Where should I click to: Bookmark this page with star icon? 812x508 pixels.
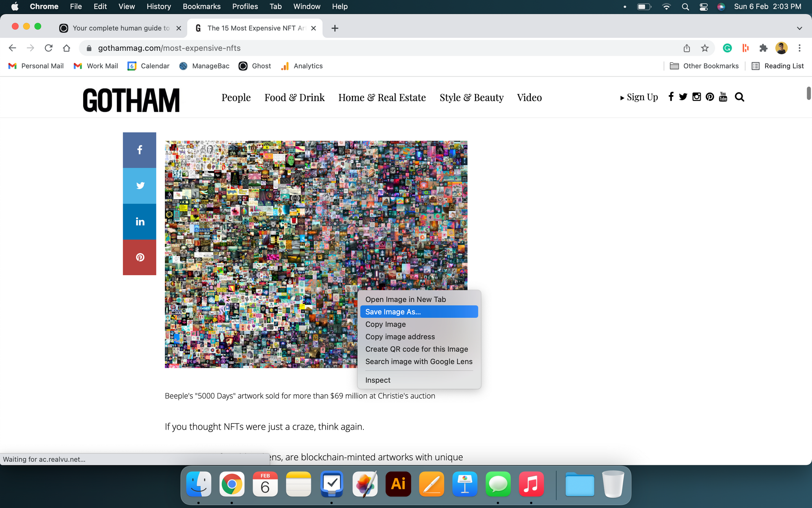pos(705,48)
